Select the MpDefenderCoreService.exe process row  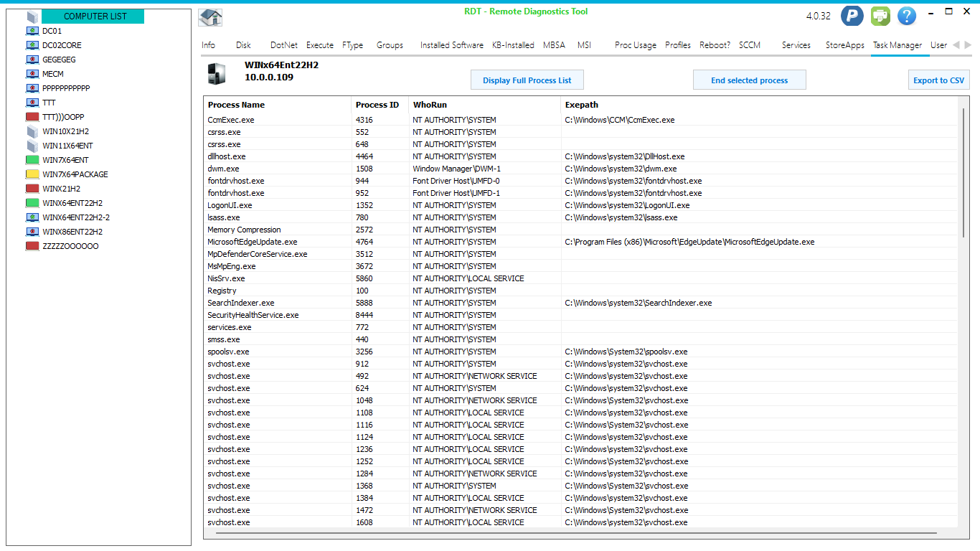pyautogui.click(x=581, y=254)
